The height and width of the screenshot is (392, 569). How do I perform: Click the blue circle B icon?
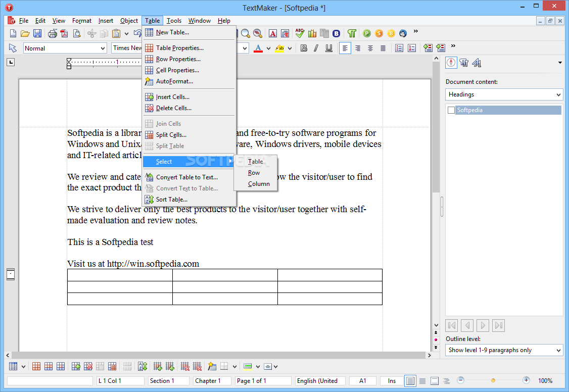click(x=337, y=34)
